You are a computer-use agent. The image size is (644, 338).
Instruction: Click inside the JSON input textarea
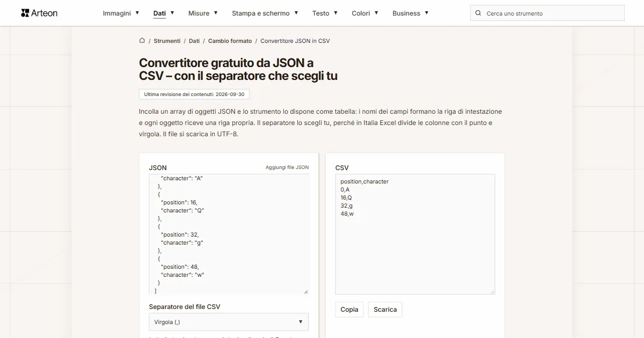pos(229,234)
